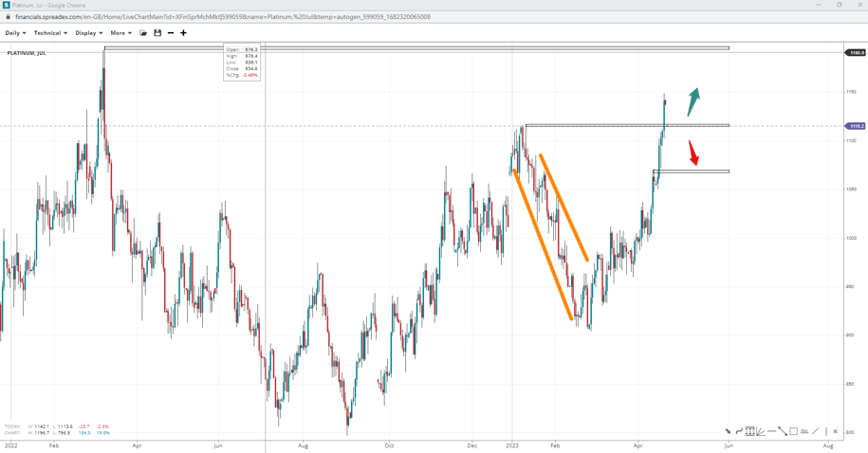The image size is (868, 453).
Task: Select the fan lines drawing tool
Action: point(760,431)
